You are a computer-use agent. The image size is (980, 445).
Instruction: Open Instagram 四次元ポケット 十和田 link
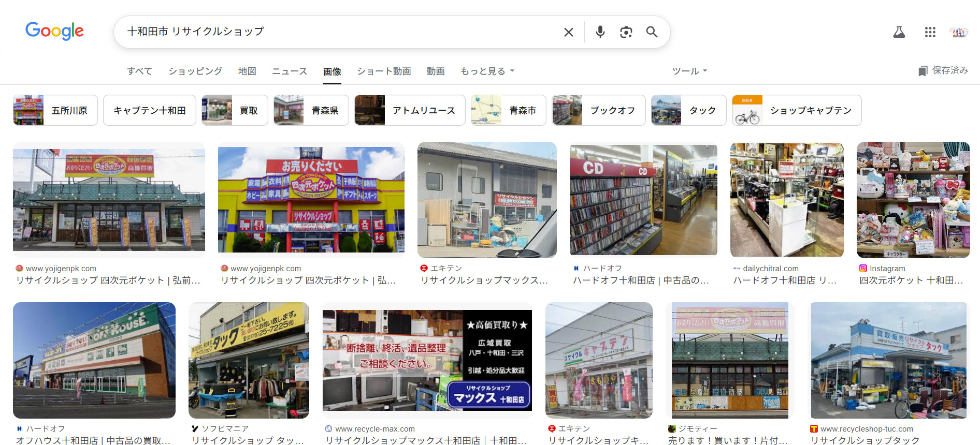pyautogui.click(x=911, y=280)
